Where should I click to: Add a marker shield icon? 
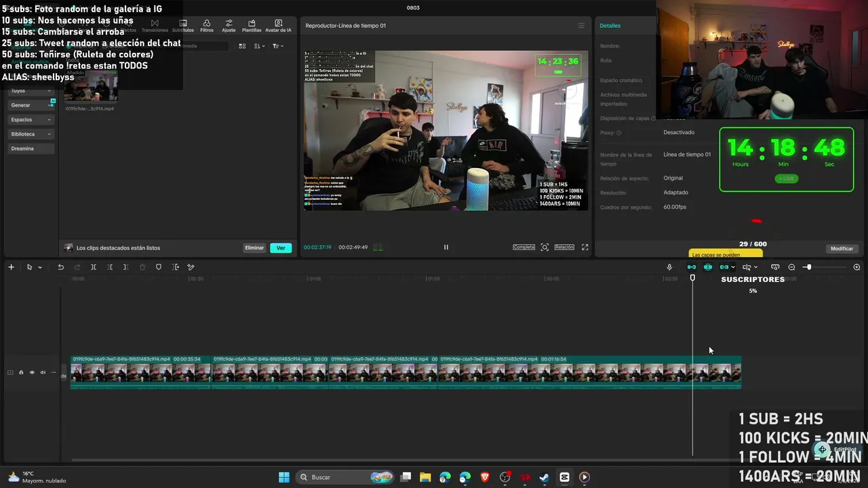pyautogui.click(x=159, y=267)
